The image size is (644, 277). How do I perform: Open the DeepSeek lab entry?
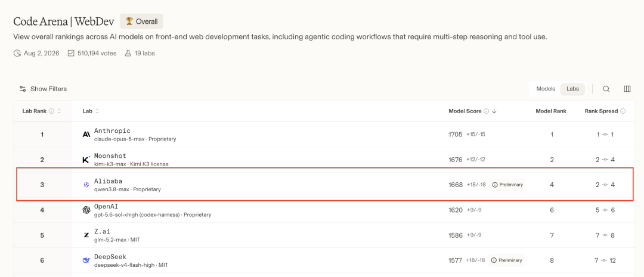pos(110,257)
